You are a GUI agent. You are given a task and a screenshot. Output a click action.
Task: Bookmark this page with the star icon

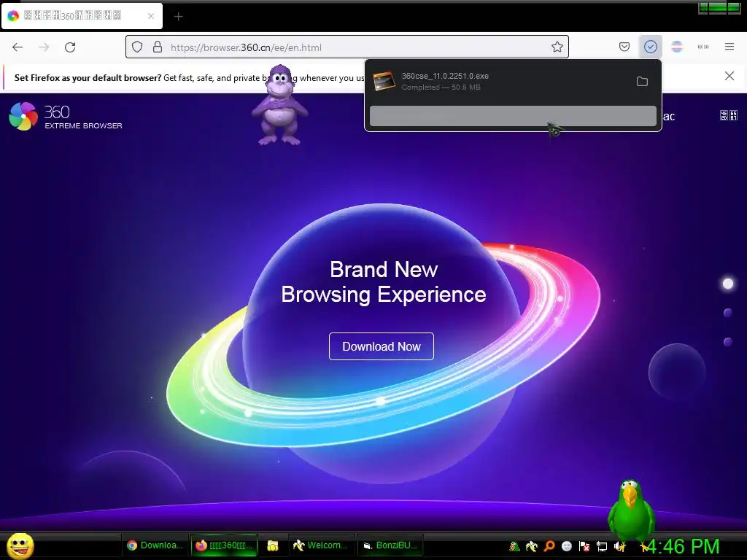(x=557, y=47)
